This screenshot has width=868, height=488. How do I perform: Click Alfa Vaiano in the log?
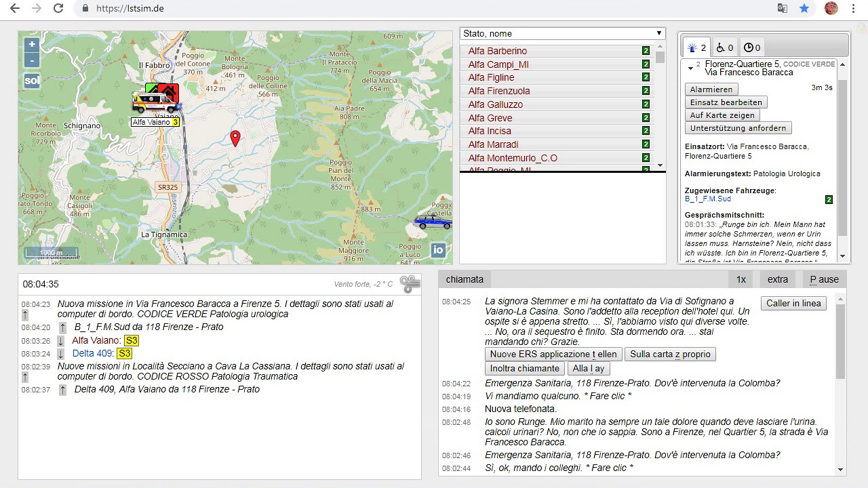96,340
